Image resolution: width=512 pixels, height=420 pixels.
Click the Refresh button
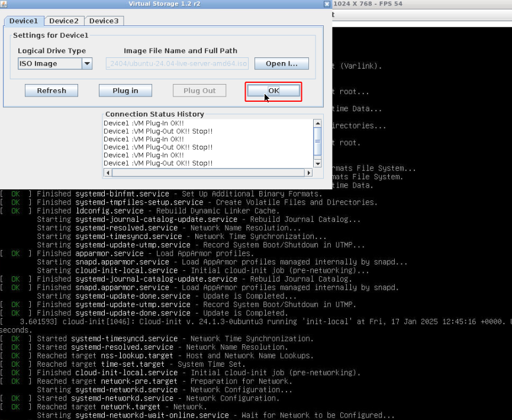(x=51, y=91)
